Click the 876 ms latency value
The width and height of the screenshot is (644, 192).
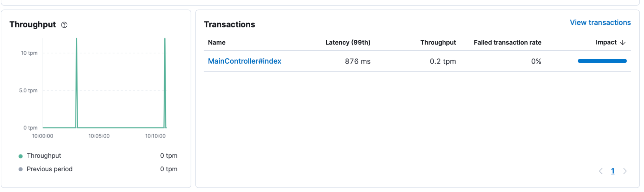[358, 61]
